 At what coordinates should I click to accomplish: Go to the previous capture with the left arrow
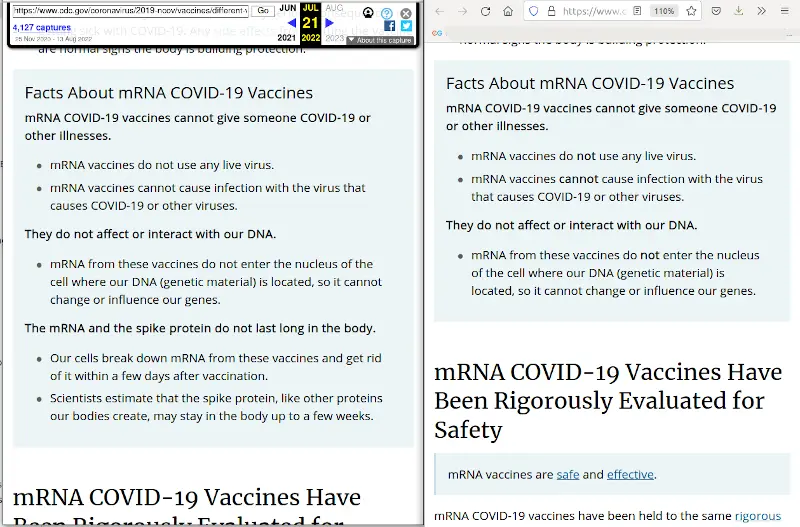pos(292,22)
